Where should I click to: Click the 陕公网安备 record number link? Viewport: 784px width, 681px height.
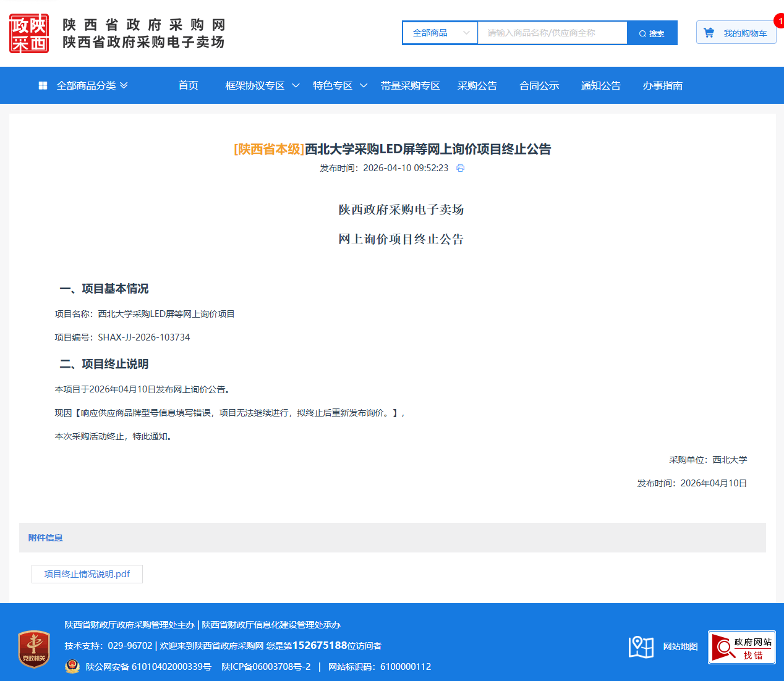148,666
